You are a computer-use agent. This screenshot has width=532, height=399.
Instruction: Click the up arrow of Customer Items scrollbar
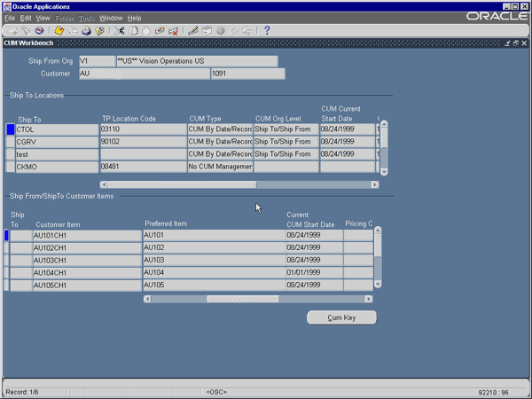coord(378,231)
